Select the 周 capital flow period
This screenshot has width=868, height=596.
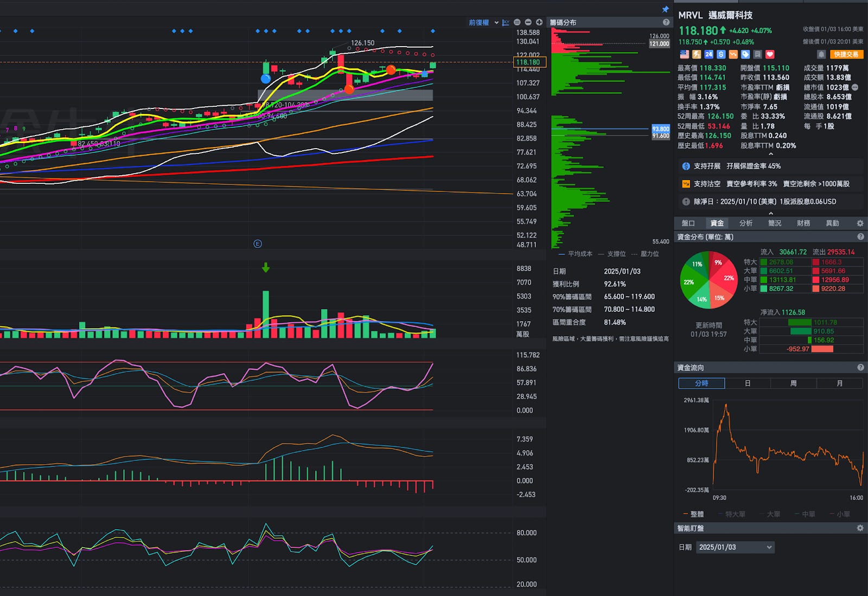tap(794, 383)
